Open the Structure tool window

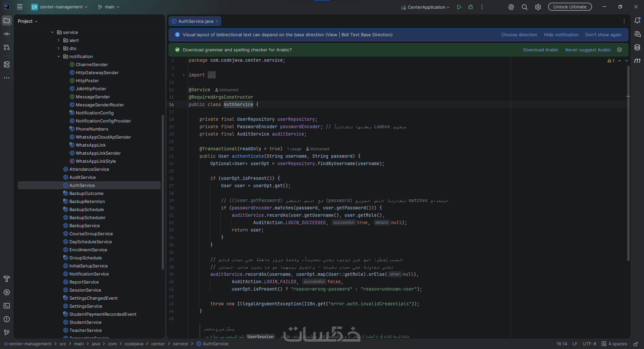[x=7, y=64]
